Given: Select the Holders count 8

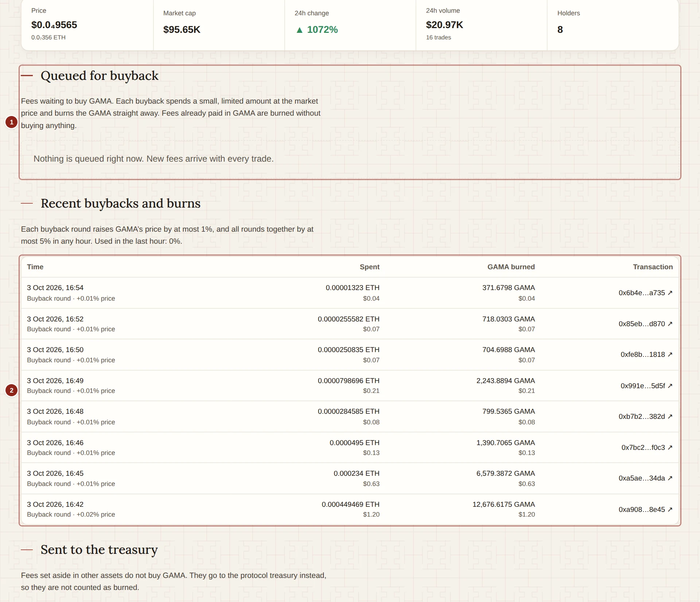Looking at the screenshot, I should (x=560, y=30).
